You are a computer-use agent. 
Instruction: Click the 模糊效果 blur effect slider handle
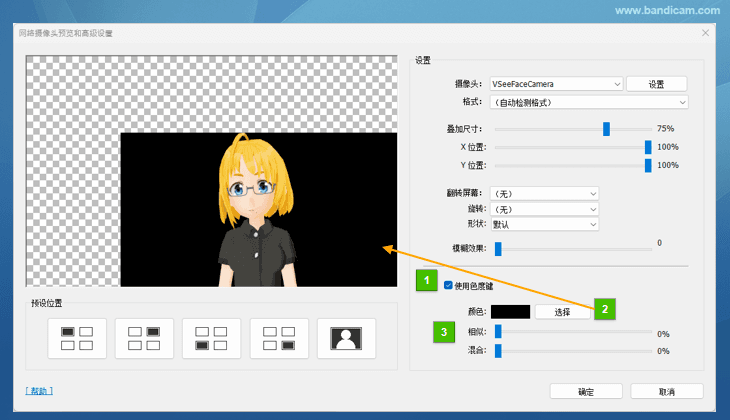coord(498,249)
